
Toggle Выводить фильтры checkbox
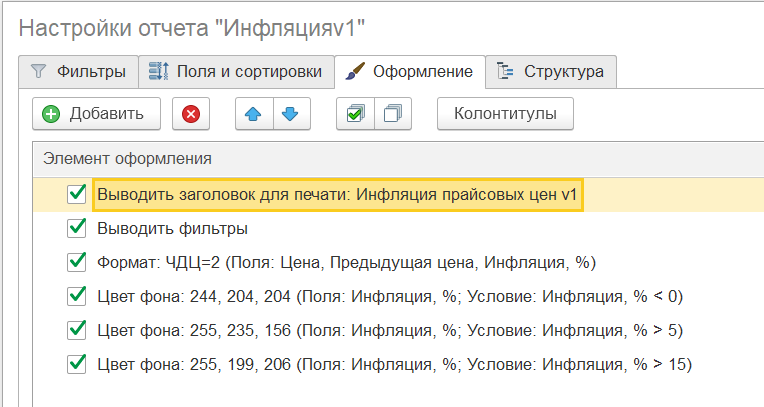[x=76, y=228]
